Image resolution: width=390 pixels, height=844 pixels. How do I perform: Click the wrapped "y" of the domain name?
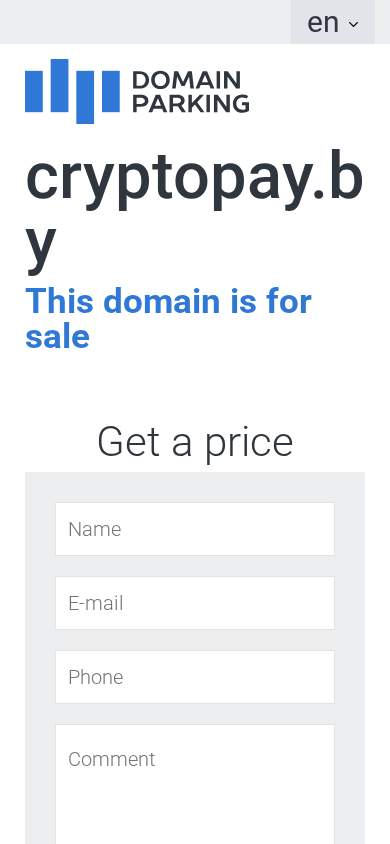40,248
